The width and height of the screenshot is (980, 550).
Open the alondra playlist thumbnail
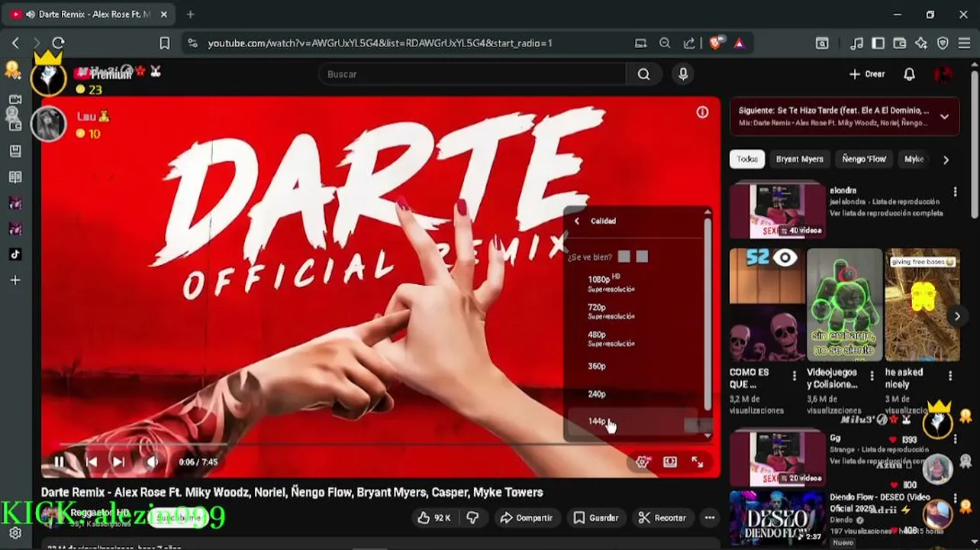(x=778, y=212)
